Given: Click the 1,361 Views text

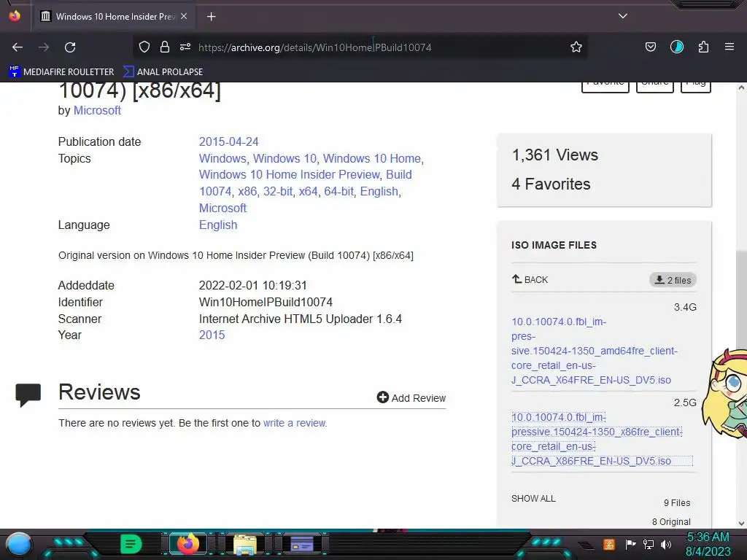Looking at the screenshot, I should (x=554, y=155).
